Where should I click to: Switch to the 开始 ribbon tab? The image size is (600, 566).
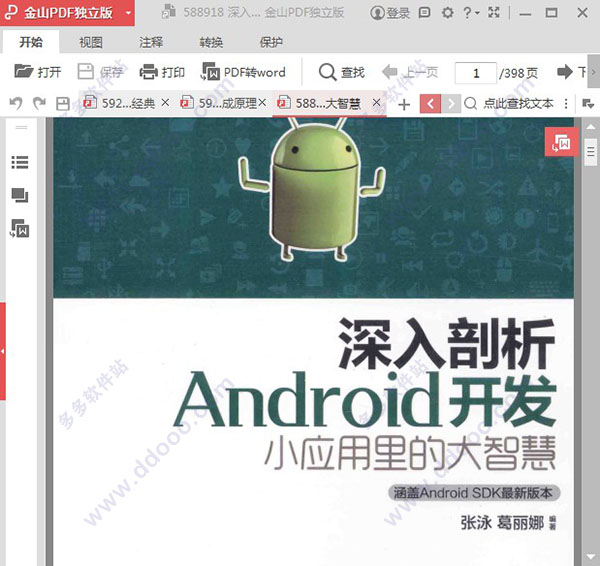coord(31,42)
